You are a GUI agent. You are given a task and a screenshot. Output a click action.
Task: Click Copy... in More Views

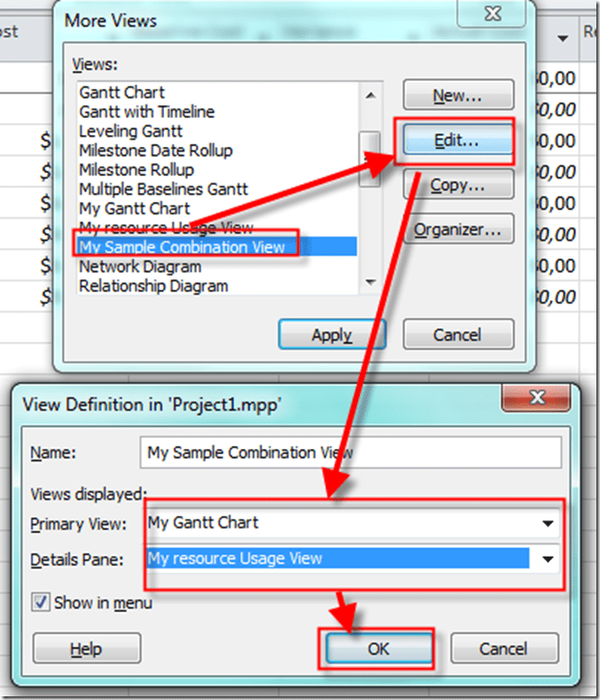458,185
